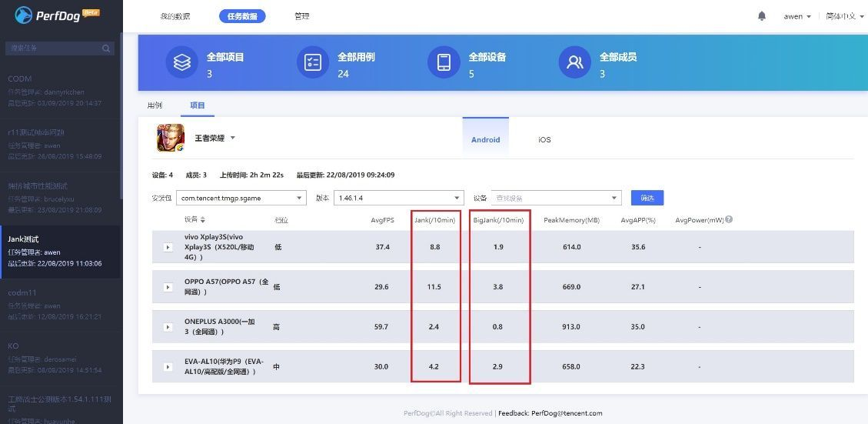Open the awen user account menu
The width and height of the screenshot is (868, 424).
[797, 16]
